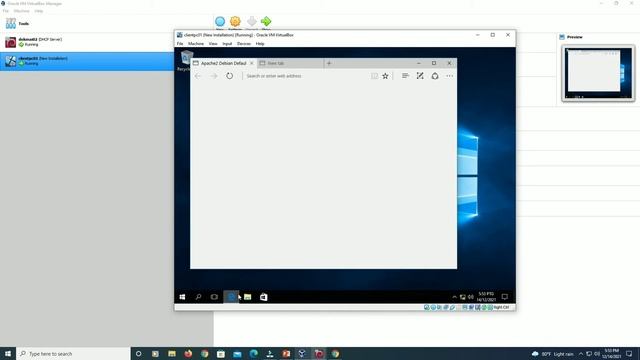Image resolution: width=640 pixels, height=360 pixels.
Task: Open guest Action Center notification icon
Action: click(505, 297)
